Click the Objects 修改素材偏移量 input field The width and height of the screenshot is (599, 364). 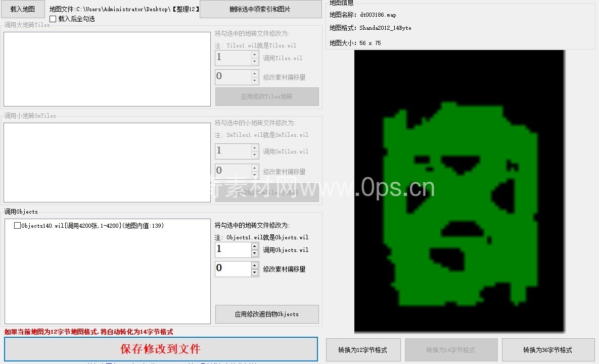click(233, 269)
